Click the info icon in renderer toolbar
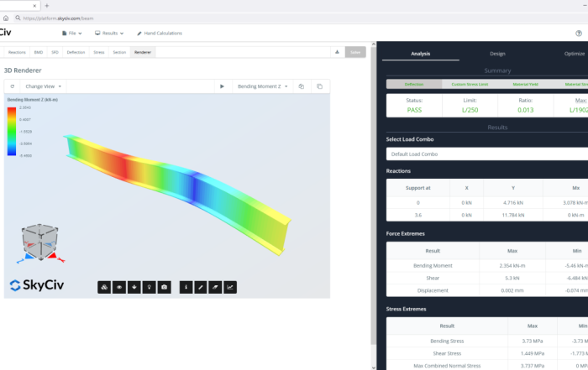The height and width of the screenshot is (370, 588). [185, 287]
